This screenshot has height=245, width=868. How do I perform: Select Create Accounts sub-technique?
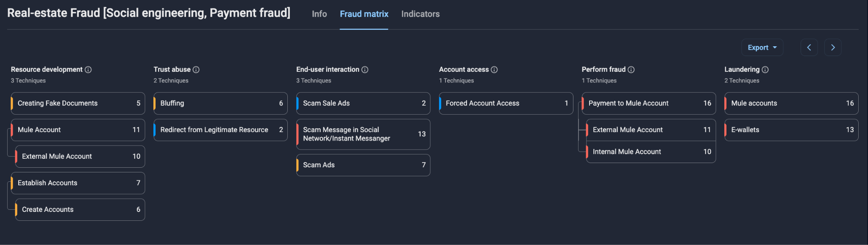coord(80,210)
